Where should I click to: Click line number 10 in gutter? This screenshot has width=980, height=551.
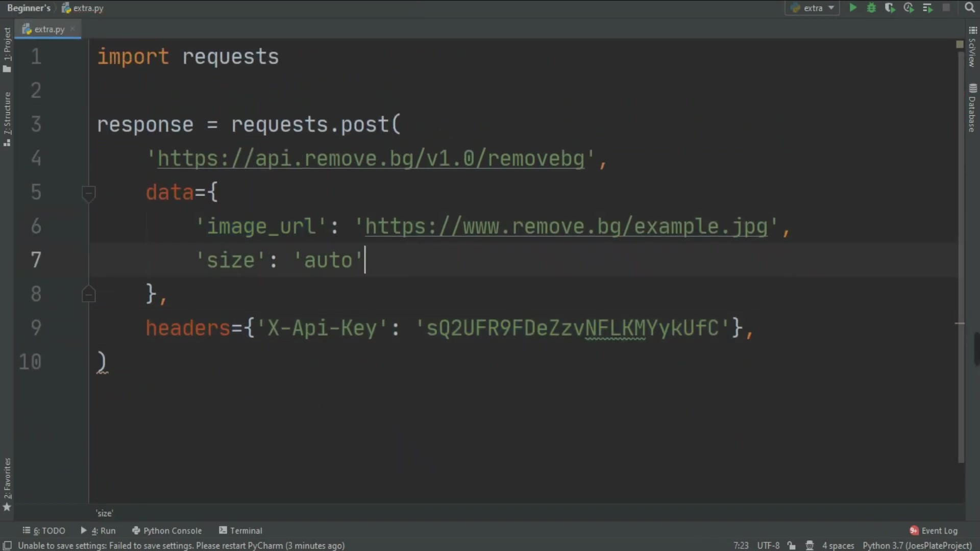(x=30, y=362)
